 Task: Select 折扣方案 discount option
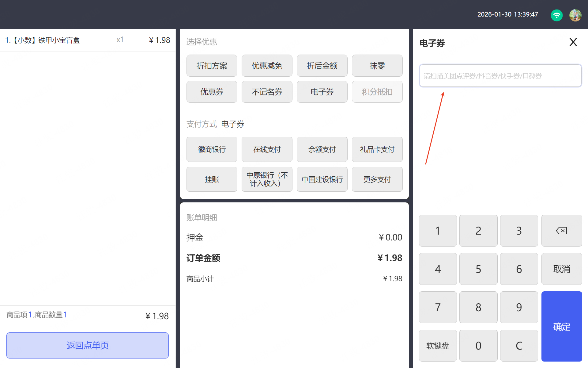[x=212, y=66]
